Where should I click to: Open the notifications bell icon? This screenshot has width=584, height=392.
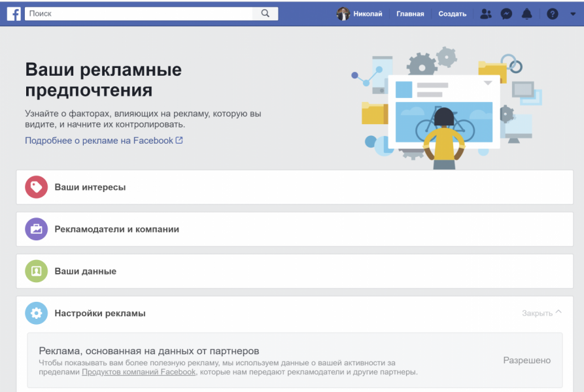pyautogui.click(x=526, y=14)
